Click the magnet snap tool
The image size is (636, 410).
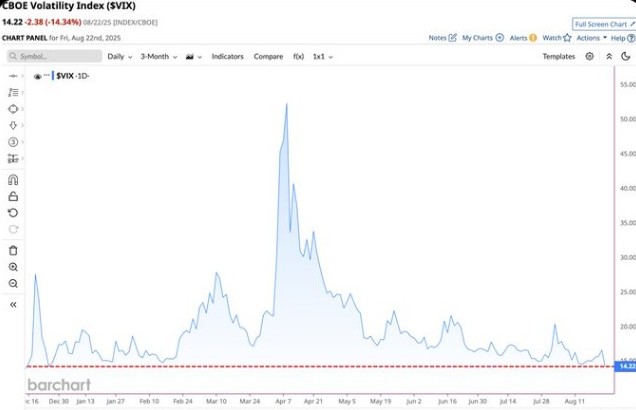[13, 180]
